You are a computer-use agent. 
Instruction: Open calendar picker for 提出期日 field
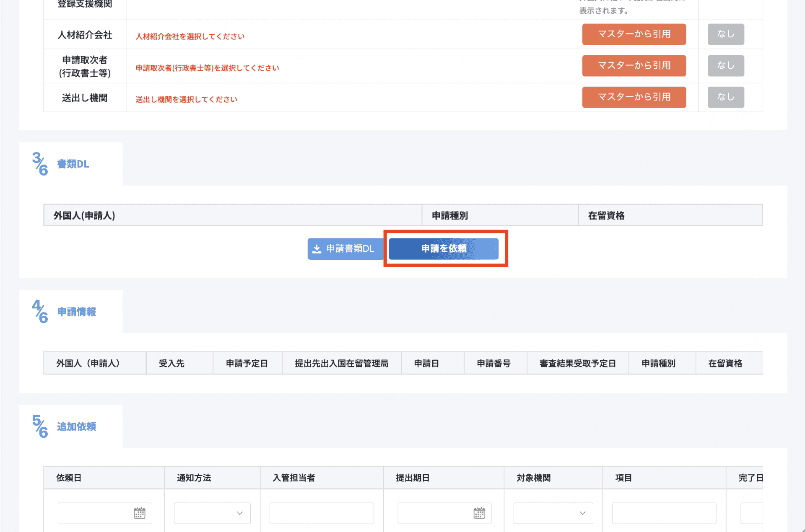pyautogui.click(x=479, y=513)
